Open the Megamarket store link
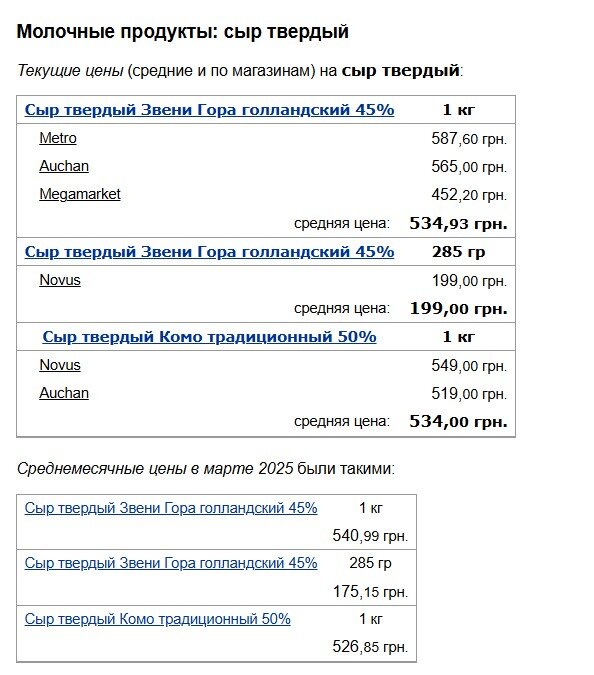Screen dimensions: 594x675 (80, 195)
